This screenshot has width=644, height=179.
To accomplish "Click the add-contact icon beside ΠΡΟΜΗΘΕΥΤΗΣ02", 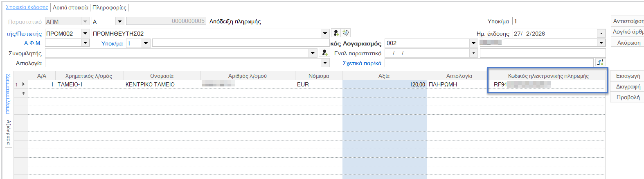I will [x=336, y=33].
